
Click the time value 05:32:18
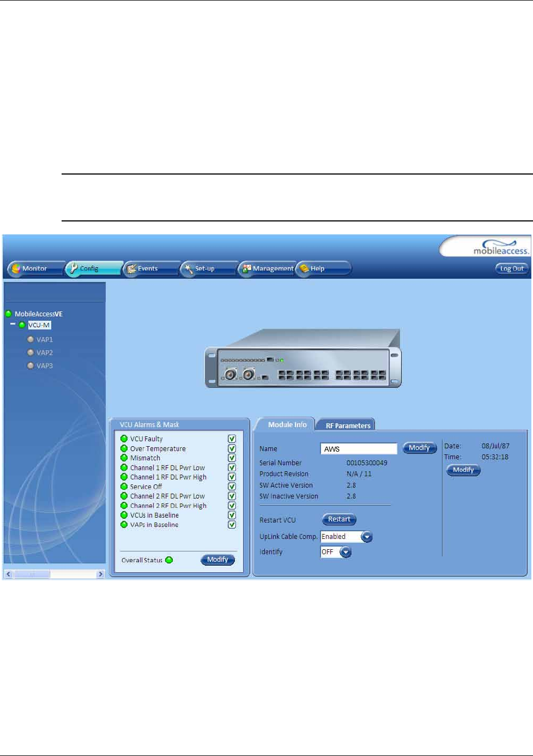coord(495,457)
